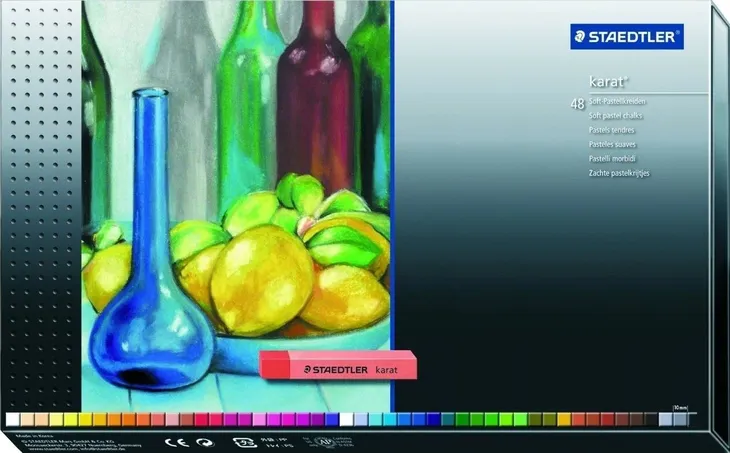Click the 'karat' product name heading
This screenshot has width=730, height=453.
[608, 81]
